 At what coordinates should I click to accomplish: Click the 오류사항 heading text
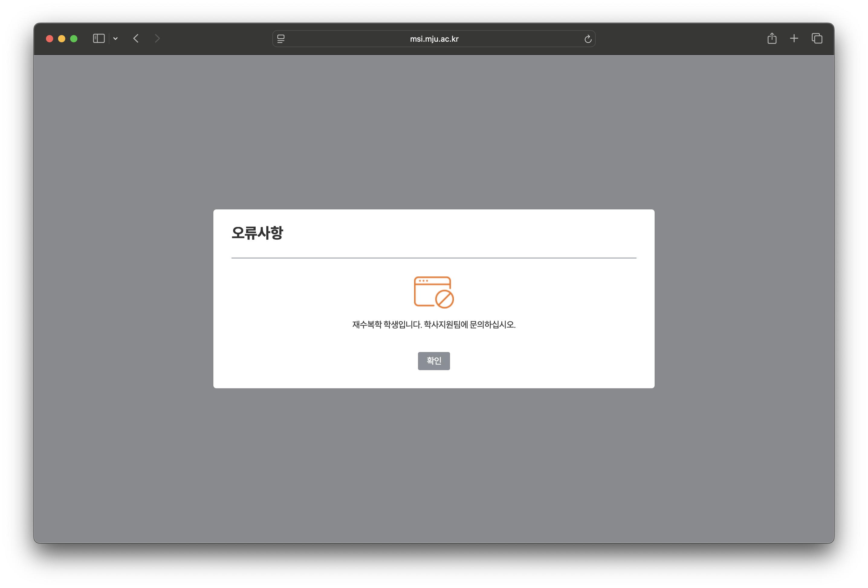257,233
